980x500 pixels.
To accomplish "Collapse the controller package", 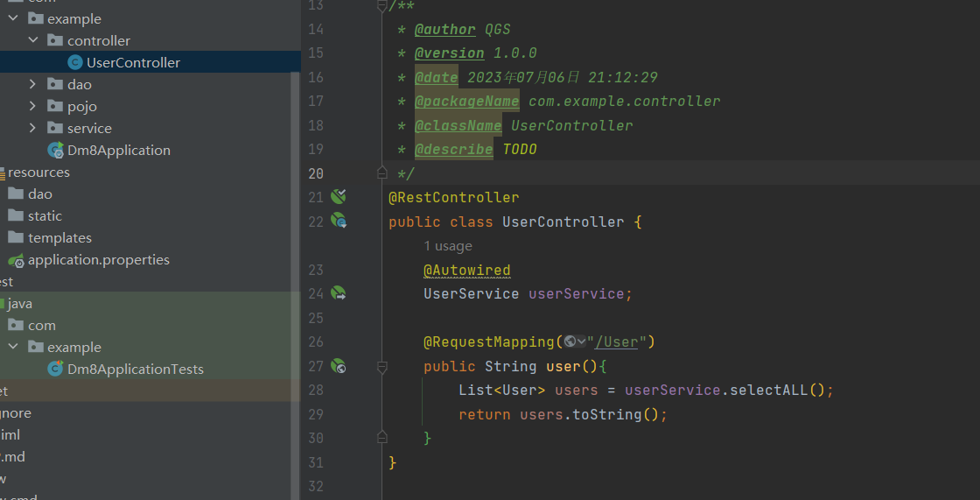I will coord(33,40).
